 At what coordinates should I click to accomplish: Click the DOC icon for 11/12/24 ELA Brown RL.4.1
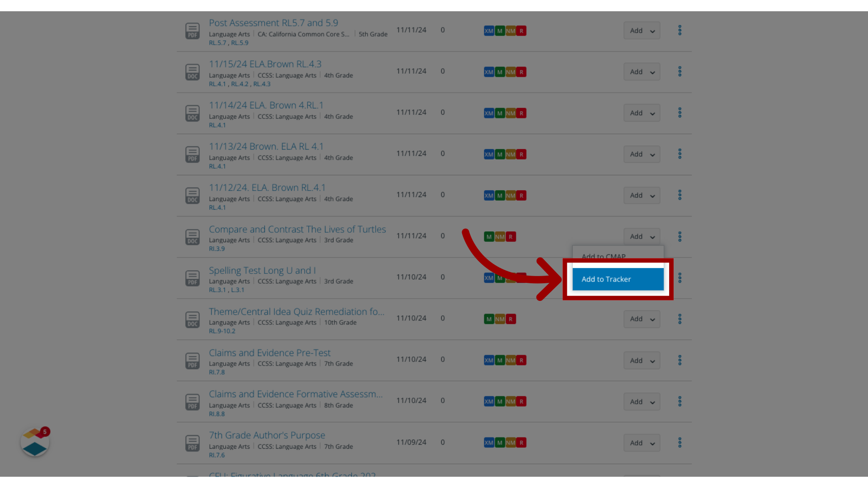[x=192, y=195]
